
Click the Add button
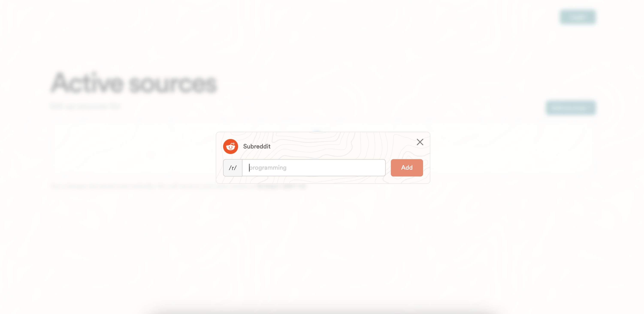pos(407,168)
